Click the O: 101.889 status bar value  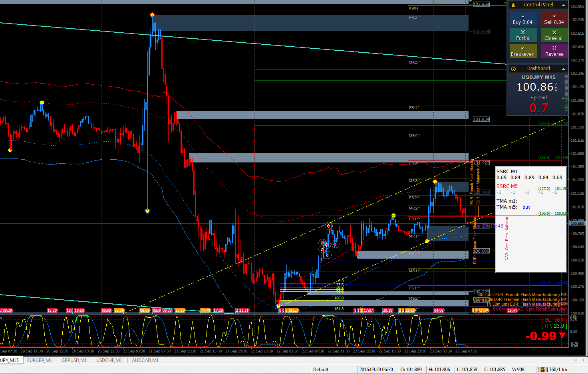click(x=411, y=369)
